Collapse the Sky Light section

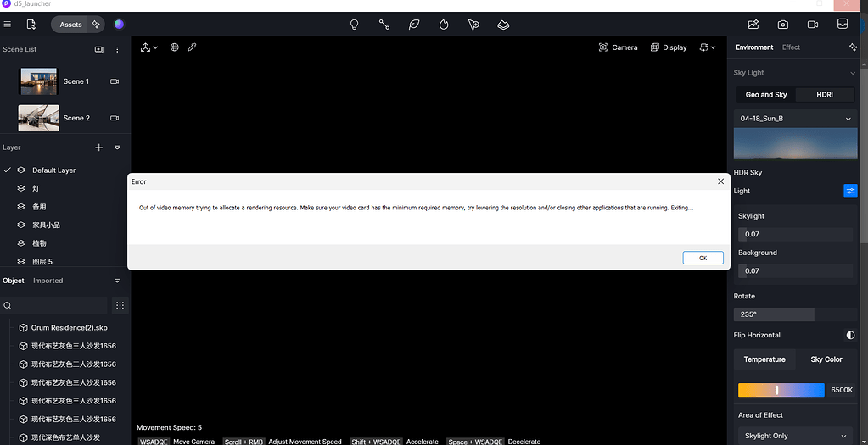[x=853, y=73]
